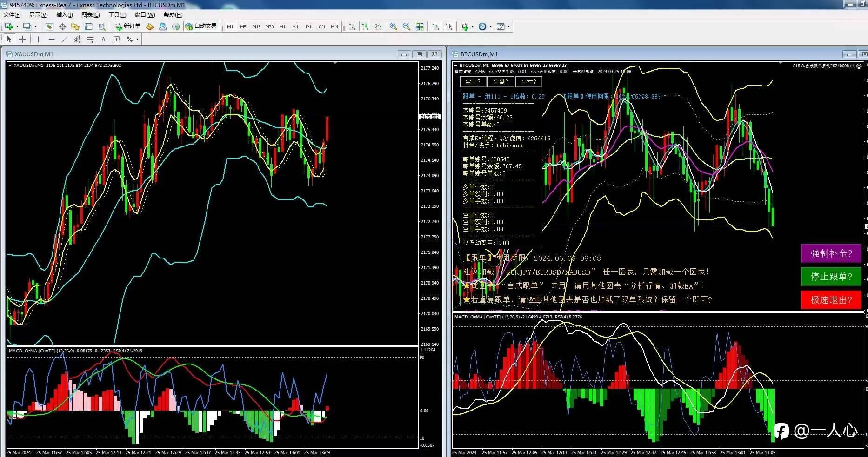Open the 工具(T) menu
868x457 pixels.
point(117,15)
